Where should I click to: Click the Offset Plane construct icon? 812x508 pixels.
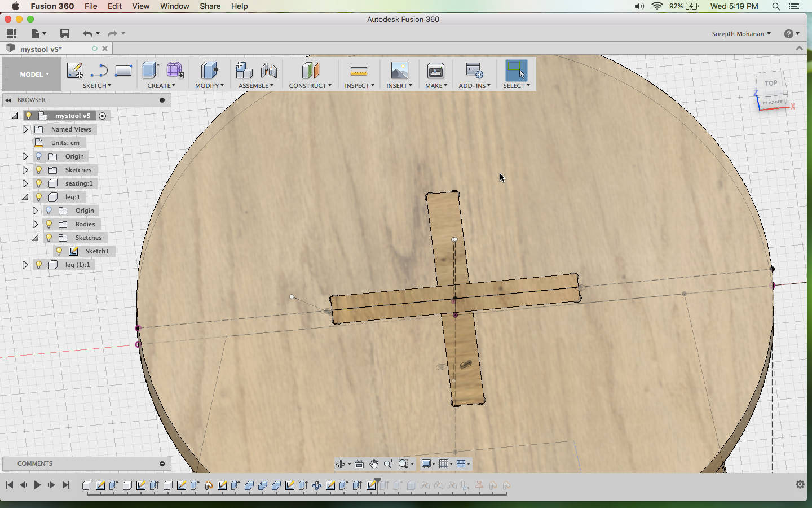click(310, 70)
